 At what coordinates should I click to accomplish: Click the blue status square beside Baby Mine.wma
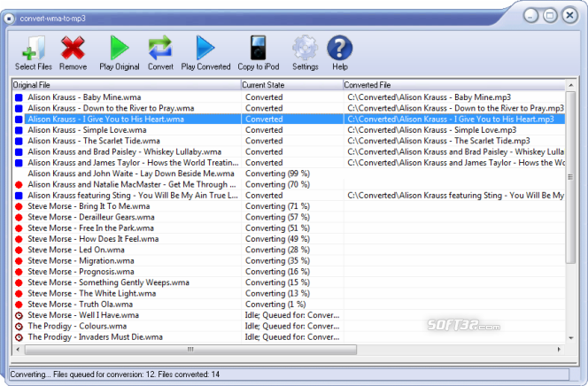coord(19,97)
